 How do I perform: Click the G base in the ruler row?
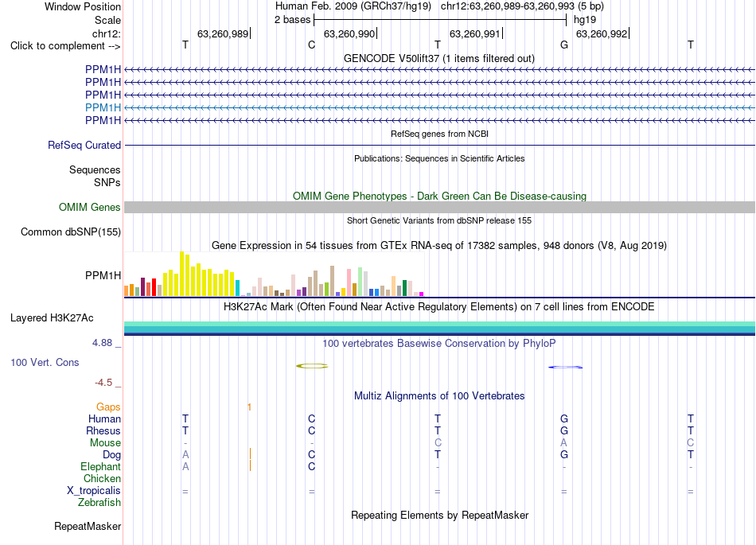coord(564,45)
